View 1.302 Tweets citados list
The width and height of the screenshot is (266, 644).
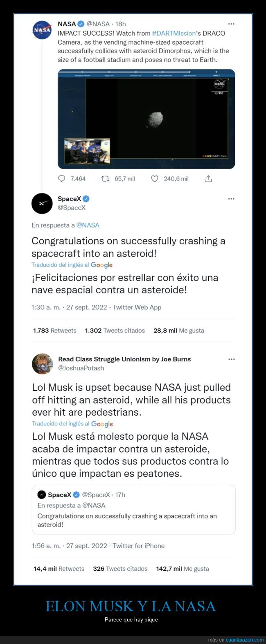click(115, 331)
